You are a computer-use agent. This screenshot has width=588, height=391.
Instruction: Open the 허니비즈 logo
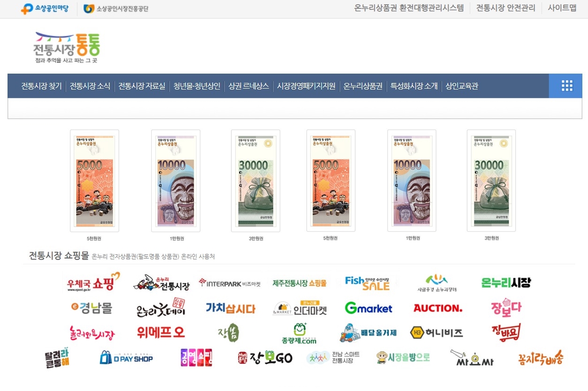tap(436, 333)
